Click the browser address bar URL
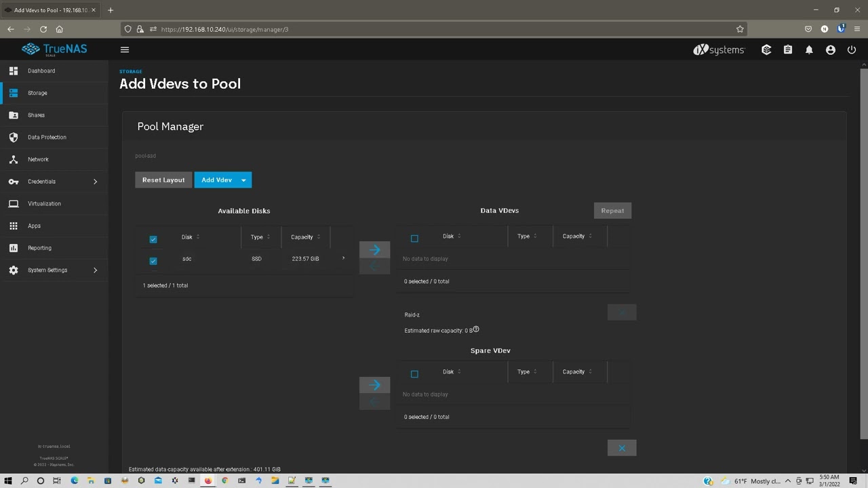Viewport: 868px width, 488px height. point(225,29)
